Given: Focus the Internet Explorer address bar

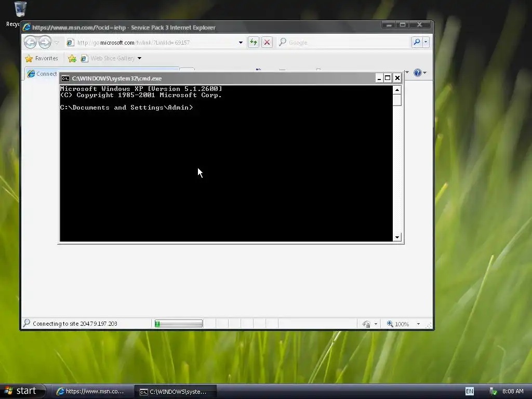Looking at the screenshot, I should (x=155, y=43).
